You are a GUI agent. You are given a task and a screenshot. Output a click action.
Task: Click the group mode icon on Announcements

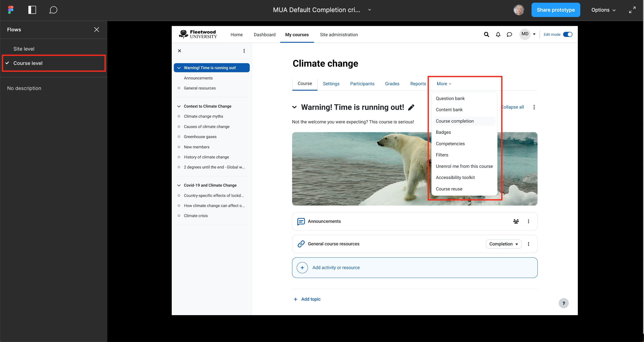point(516,221)
